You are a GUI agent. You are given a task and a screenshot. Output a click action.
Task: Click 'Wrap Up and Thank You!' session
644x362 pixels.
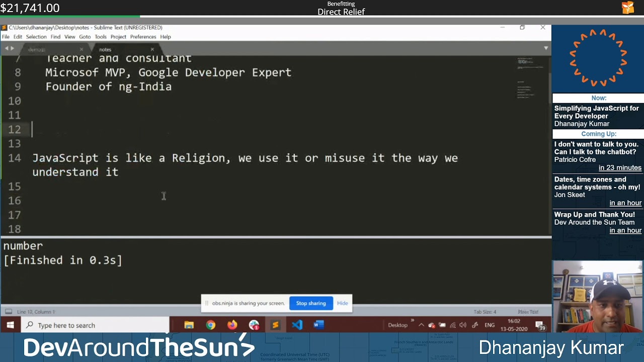[x=595, y=215]
